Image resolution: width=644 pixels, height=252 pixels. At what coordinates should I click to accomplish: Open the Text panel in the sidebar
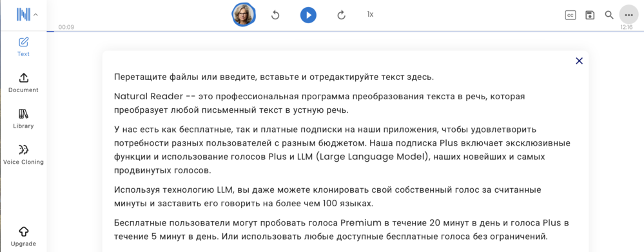(23, 46)
